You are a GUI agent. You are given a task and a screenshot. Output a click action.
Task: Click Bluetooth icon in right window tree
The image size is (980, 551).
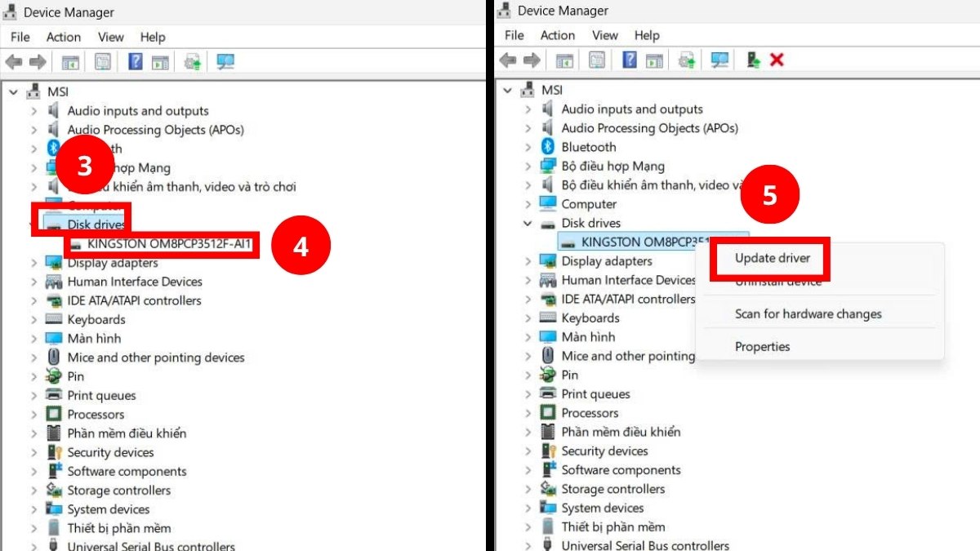tap(548, 147)
